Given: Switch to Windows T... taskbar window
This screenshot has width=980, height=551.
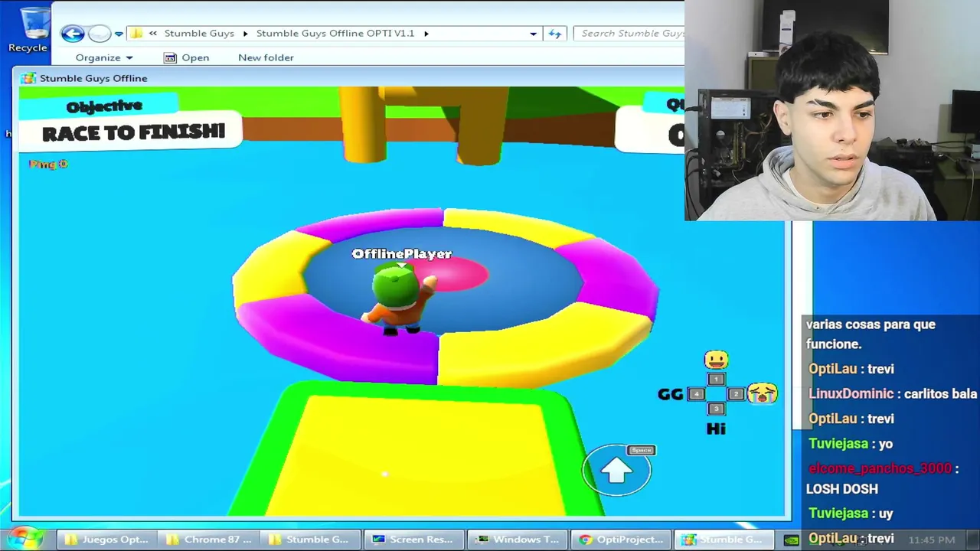Looking at the screenshot, I should (516, 540).
